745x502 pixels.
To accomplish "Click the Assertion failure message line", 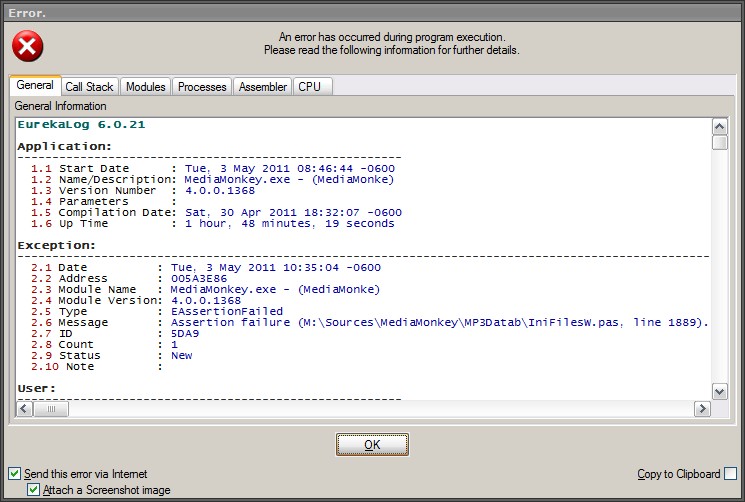I will point(440,322).
